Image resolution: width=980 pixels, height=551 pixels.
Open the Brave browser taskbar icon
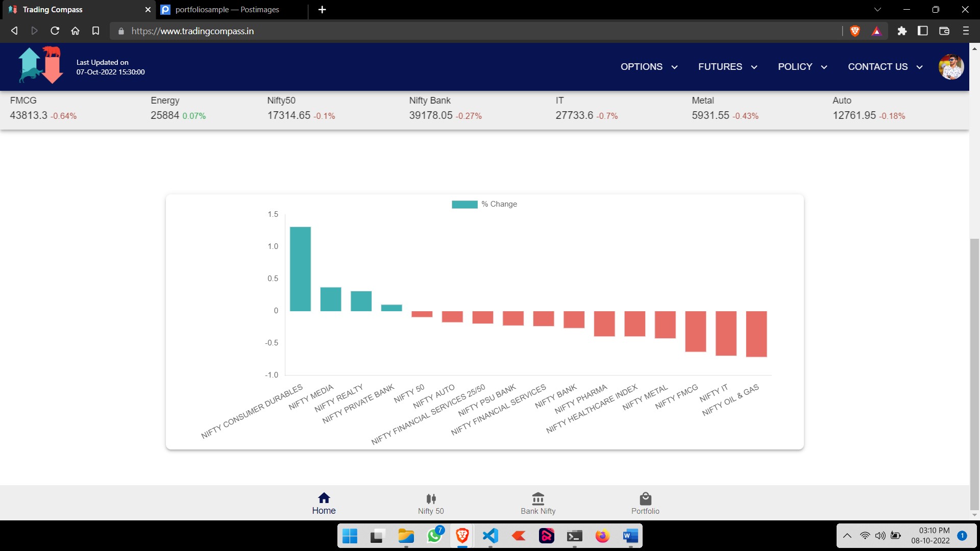point(462,536)
